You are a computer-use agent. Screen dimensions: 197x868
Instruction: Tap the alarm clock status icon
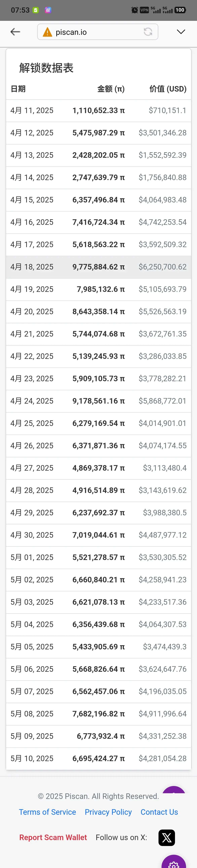click(134, 10)
